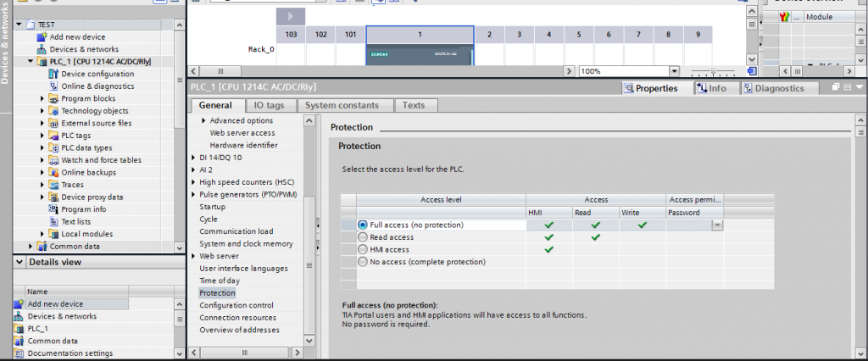Open Overview of addresses entry
The image size is (868, 361).
coord(240,330)
